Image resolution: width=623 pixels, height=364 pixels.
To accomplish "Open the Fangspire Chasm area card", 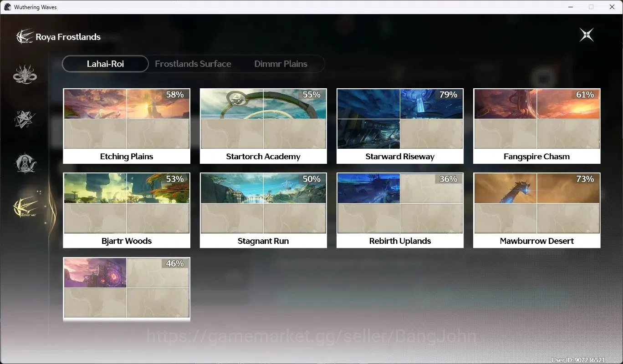I will 537,126.
